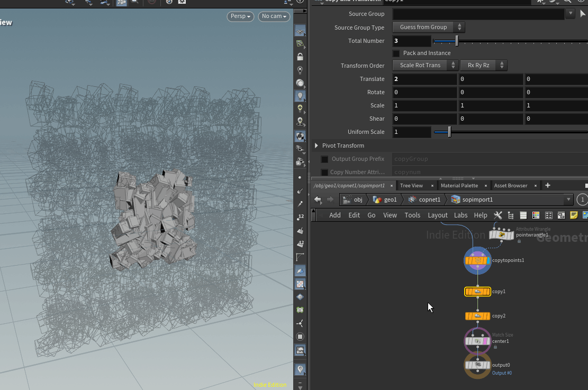Add a new pane tab with plus button

[547, 185]
